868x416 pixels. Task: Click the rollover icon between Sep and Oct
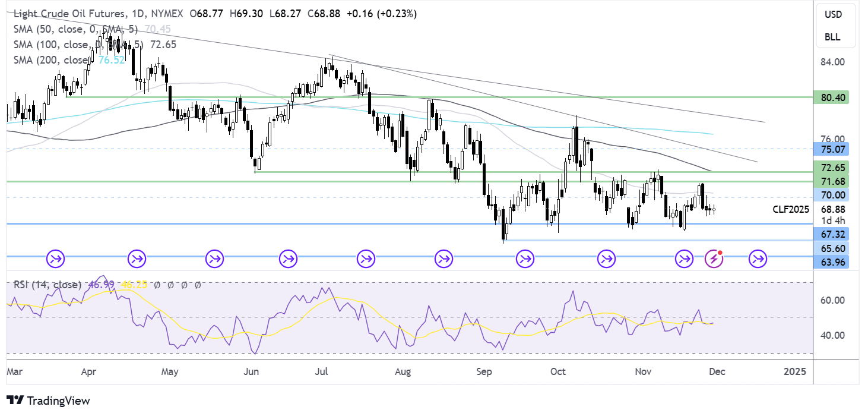click(525, 259)
